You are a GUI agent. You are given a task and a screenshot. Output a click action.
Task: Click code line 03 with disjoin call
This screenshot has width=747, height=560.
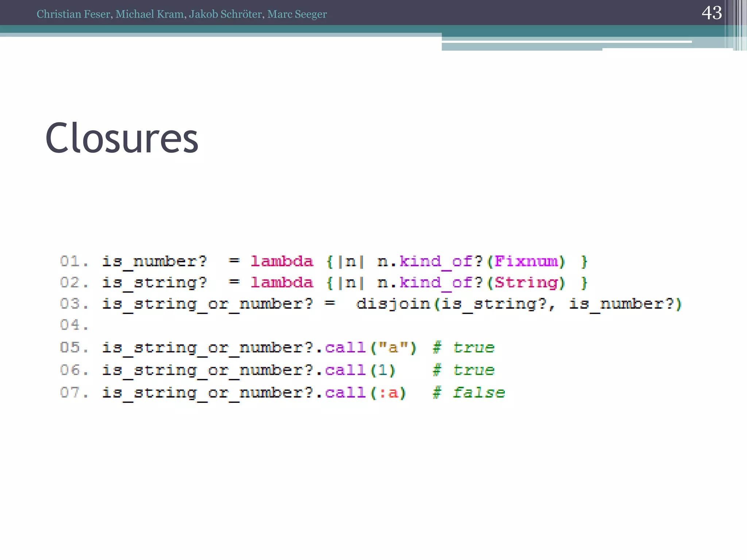click(x=371, y=304)
